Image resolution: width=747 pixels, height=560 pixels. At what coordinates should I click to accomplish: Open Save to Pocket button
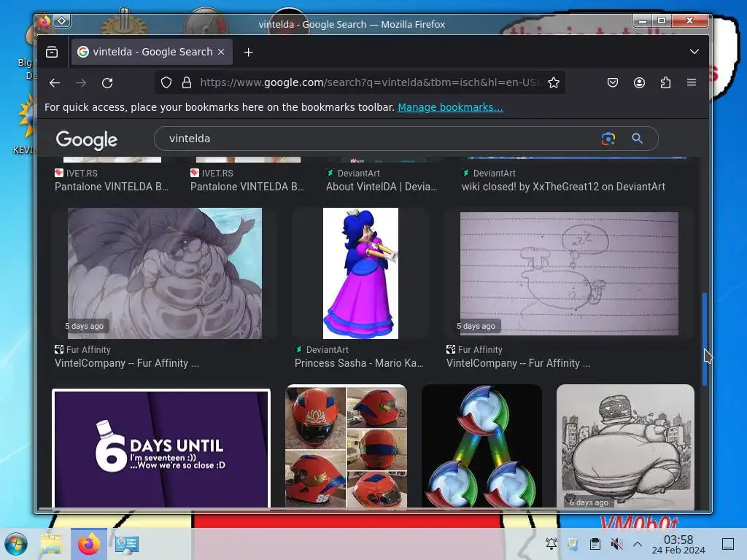(613, 83)
